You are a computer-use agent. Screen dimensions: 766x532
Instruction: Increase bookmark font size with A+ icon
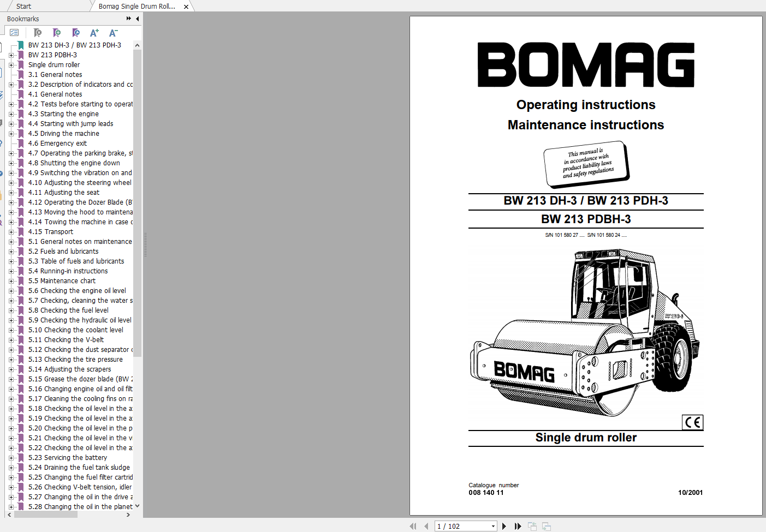coord(94,33)
